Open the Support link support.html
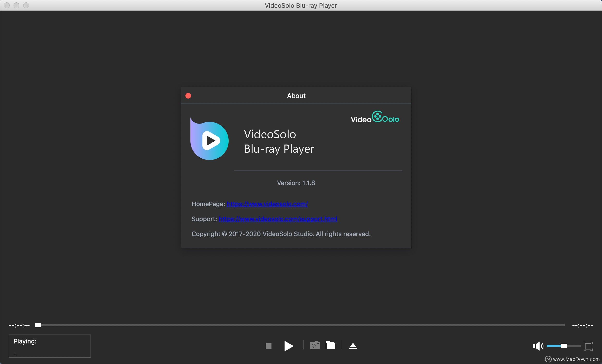 click(278, 219)
